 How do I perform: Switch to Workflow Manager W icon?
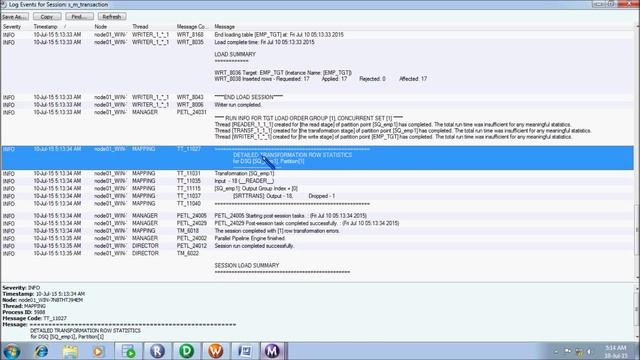(216, 351)
